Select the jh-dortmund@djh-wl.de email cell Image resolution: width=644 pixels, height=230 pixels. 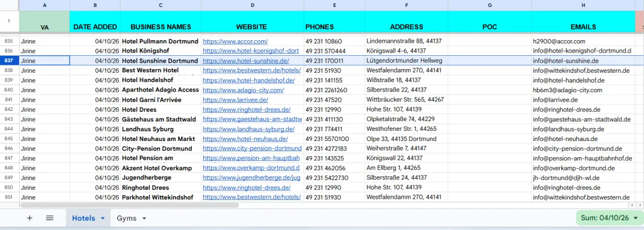(x=583, y=177)
